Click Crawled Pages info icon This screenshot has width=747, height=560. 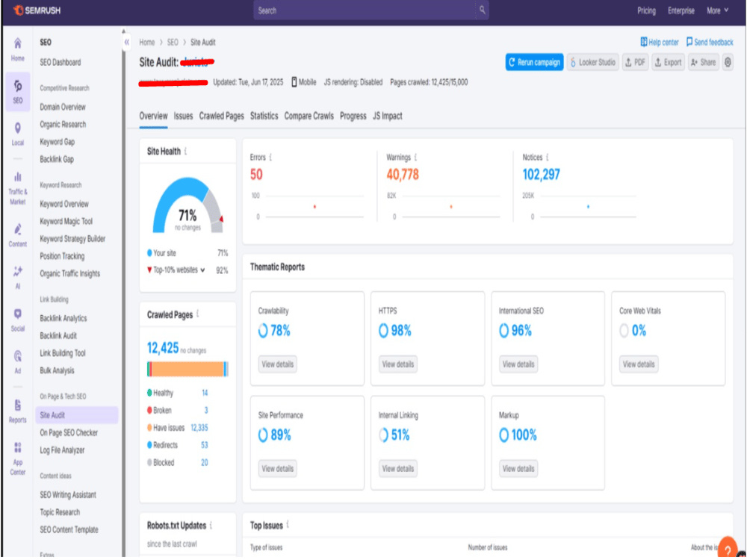click(198, 314)
